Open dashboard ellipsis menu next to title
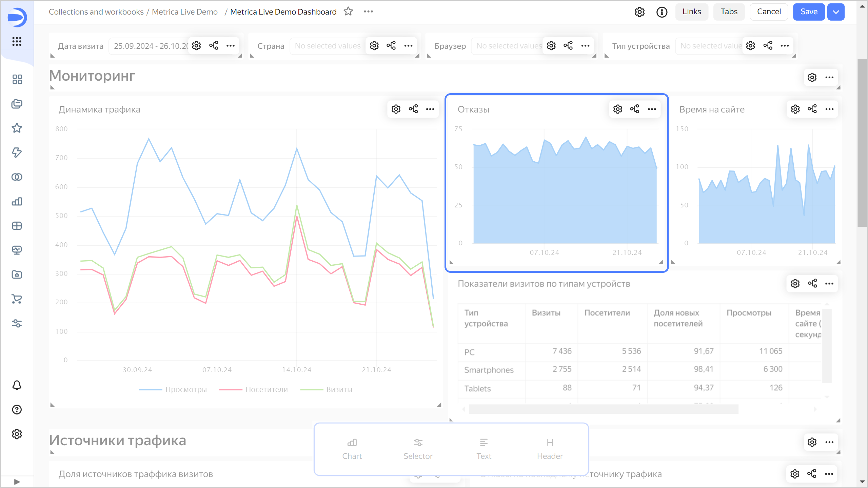868x488 pixels. [x=368, y=12]
